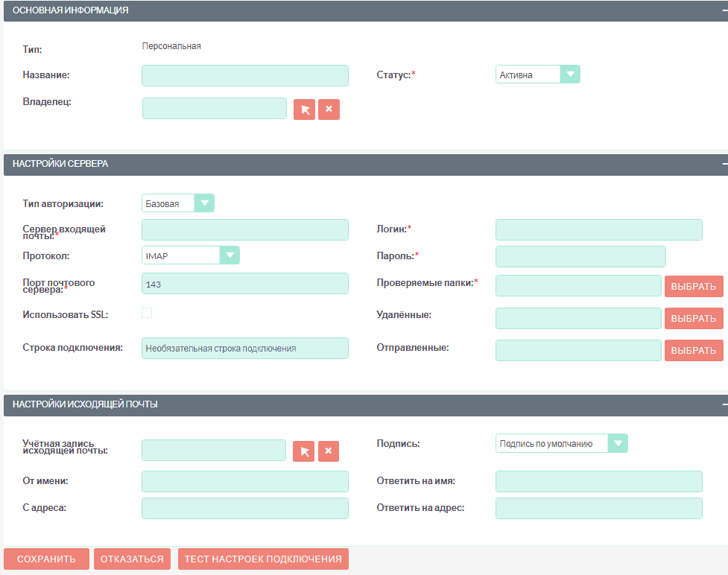This screenshot has width=728, height=575.
Task: Click into the 'Логин' input field
Action: (x=598, y=230)
